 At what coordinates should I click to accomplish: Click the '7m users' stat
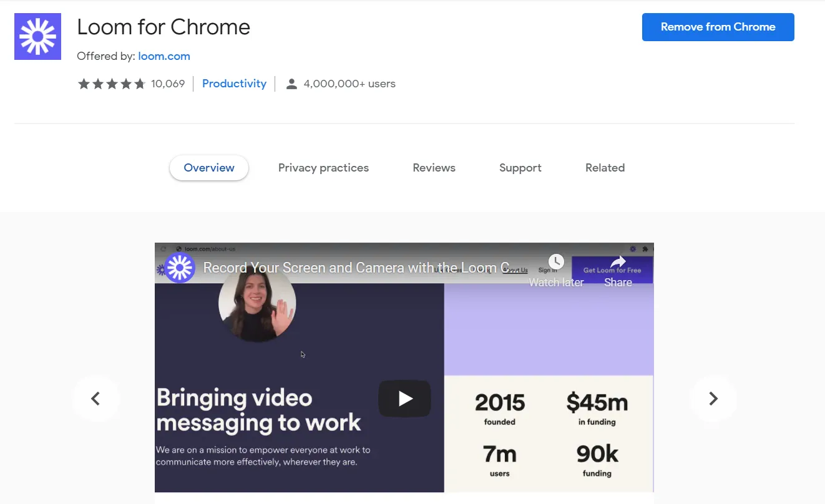[500, 460]
